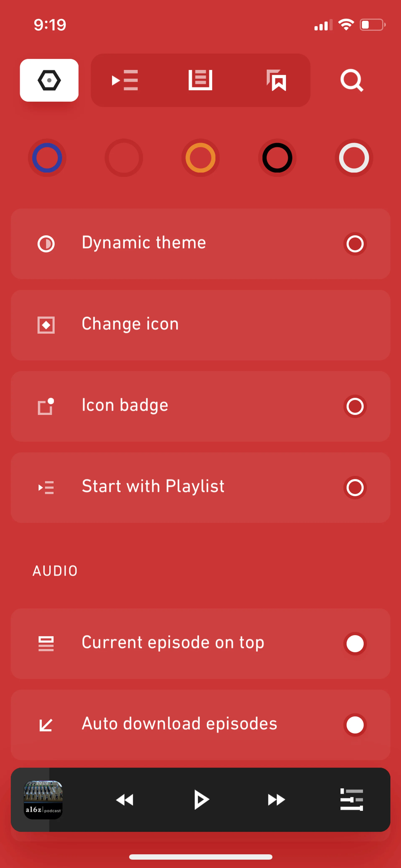The height and width of the screenshot is (868, 401).
Task: Open the Change icon option
Action: (200, 325)
